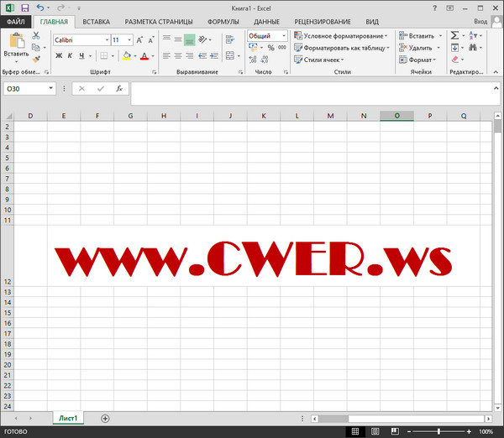Click the AutoSum sigma icon
Screen dimensions: 504x438
454,36
